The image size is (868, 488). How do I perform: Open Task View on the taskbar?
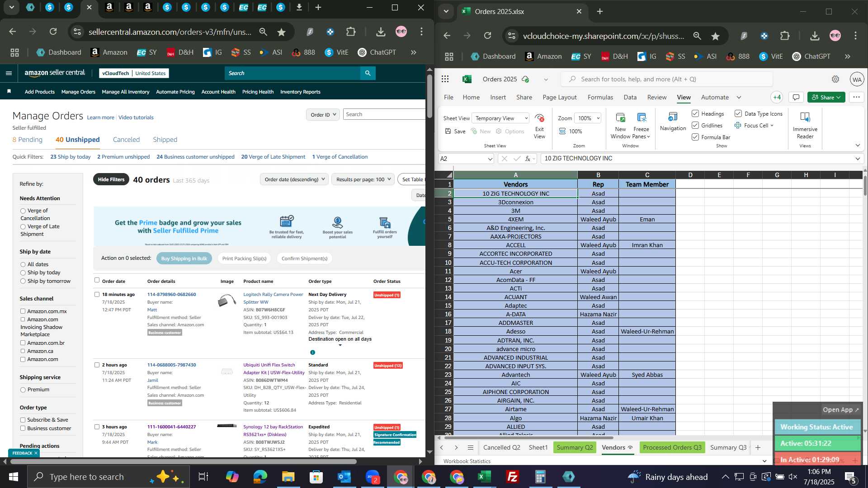pyautogui.click(x=203, y=477)
